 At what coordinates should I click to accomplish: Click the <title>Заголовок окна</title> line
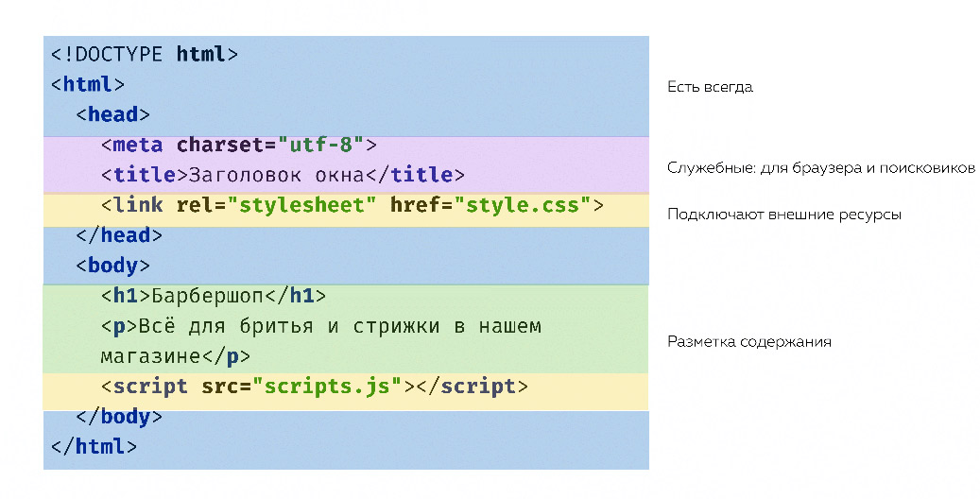pos(283,175)
